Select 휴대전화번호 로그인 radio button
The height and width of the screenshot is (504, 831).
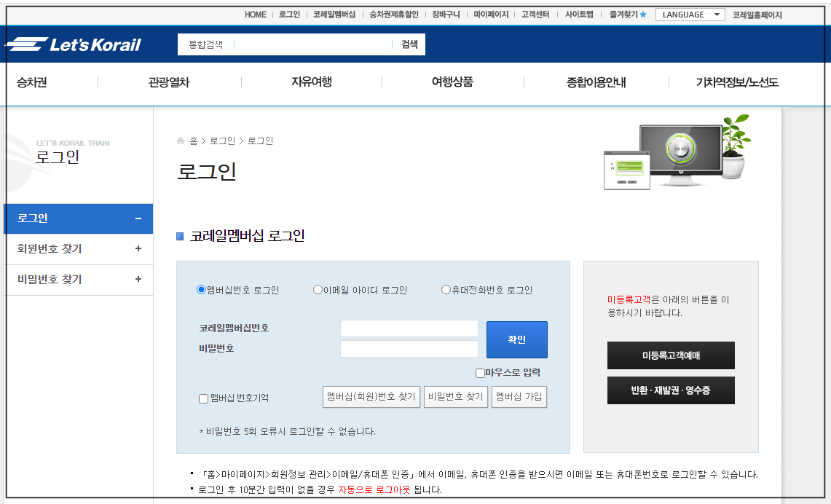[446, 290]
